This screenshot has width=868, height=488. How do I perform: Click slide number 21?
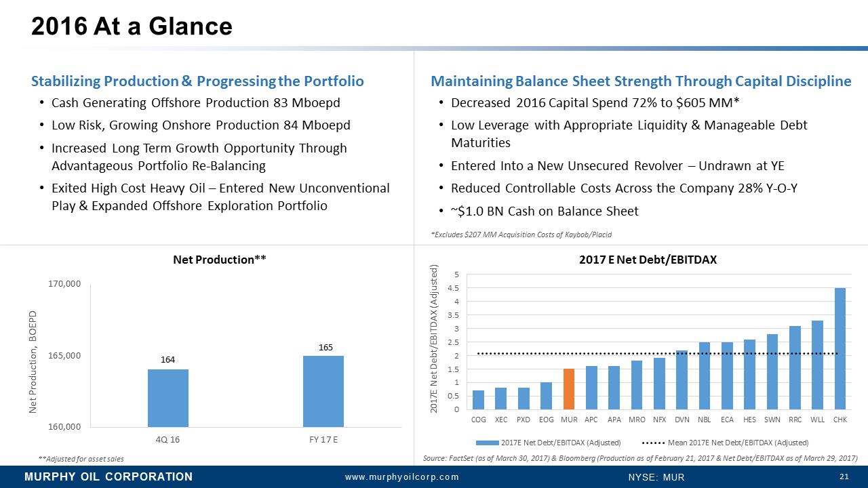(844, 476)
